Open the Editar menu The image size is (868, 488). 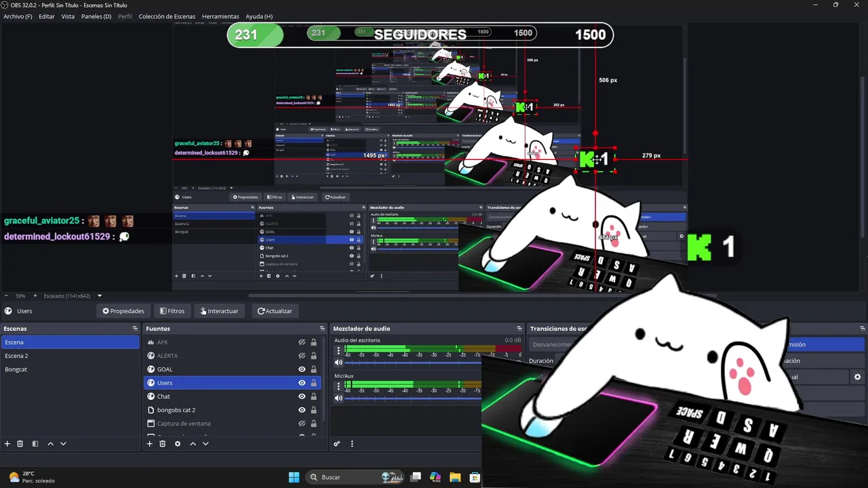[x=47, y=16]
